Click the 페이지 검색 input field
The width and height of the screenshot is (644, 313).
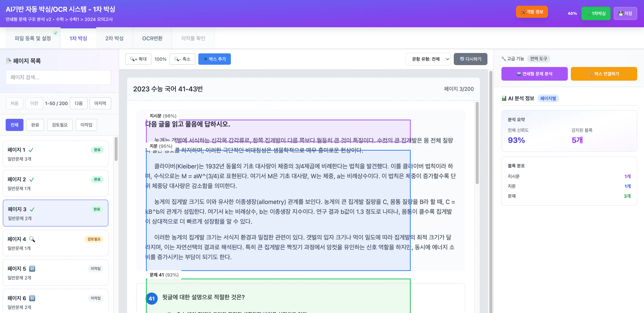click(x=58, y=77)
